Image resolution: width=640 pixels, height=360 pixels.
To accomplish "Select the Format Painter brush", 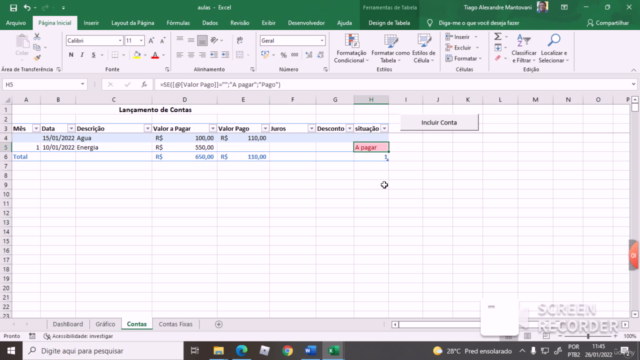I will click(37, 58).
